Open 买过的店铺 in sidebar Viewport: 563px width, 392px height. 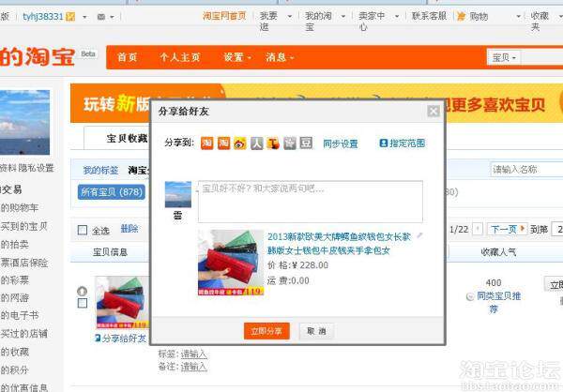(23, 334)
